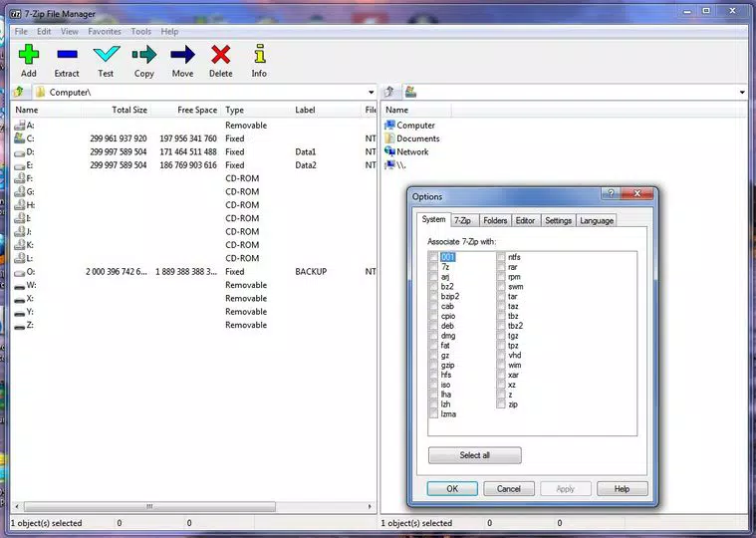Click the Options dialog question mark button
Screen dimensions: 756x538
pyautogui.click(x=611, y=193)
